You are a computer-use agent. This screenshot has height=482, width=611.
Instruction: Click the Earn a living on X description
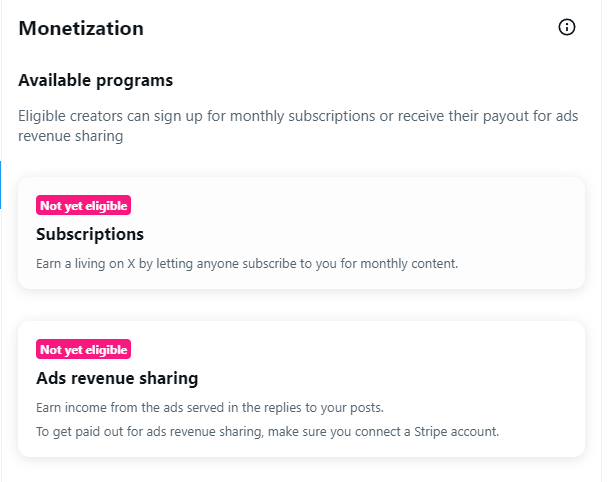tap(247, 264)
